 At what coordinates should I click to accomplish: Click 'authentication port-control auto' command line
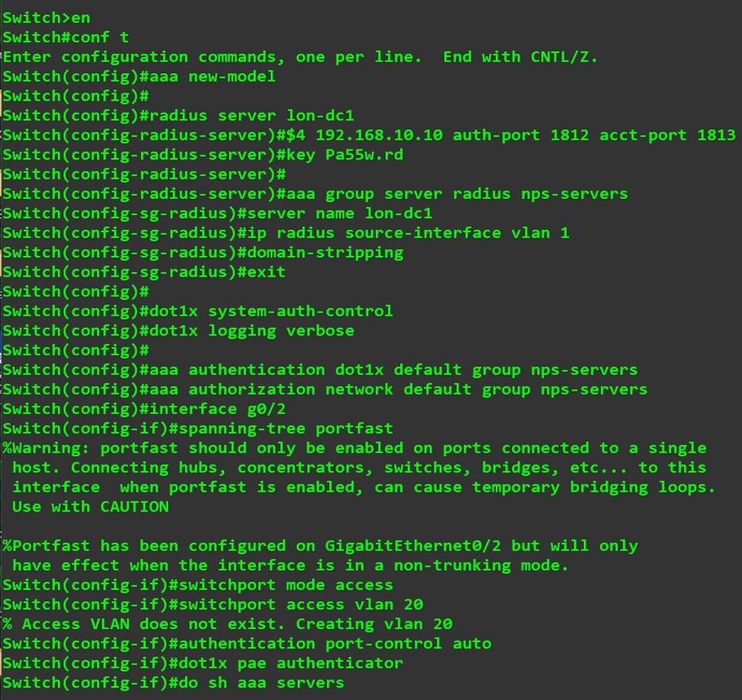[x=247, y=644]
